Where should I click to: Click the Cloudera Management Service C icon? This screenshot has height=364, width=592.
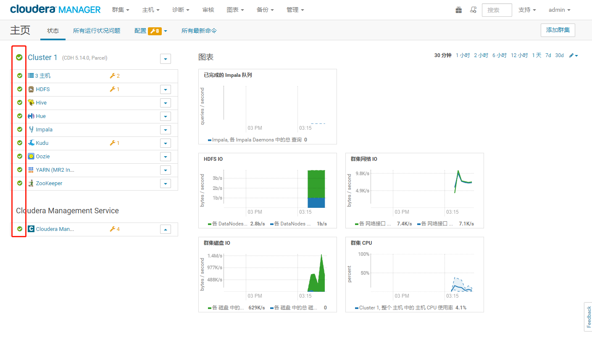pyautogui.click(x=31, y=229)
